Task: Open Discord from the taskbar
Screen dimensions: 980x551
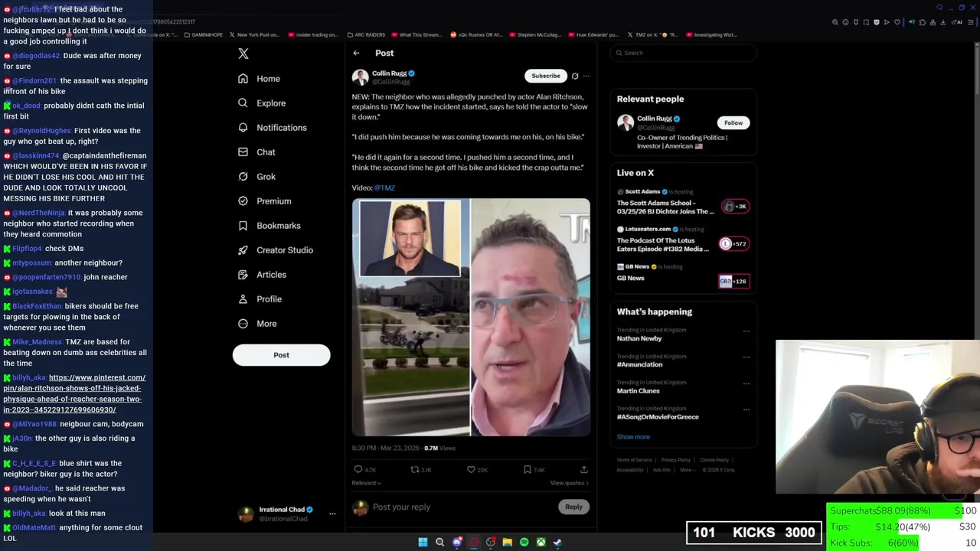Action: coord(457,542)
